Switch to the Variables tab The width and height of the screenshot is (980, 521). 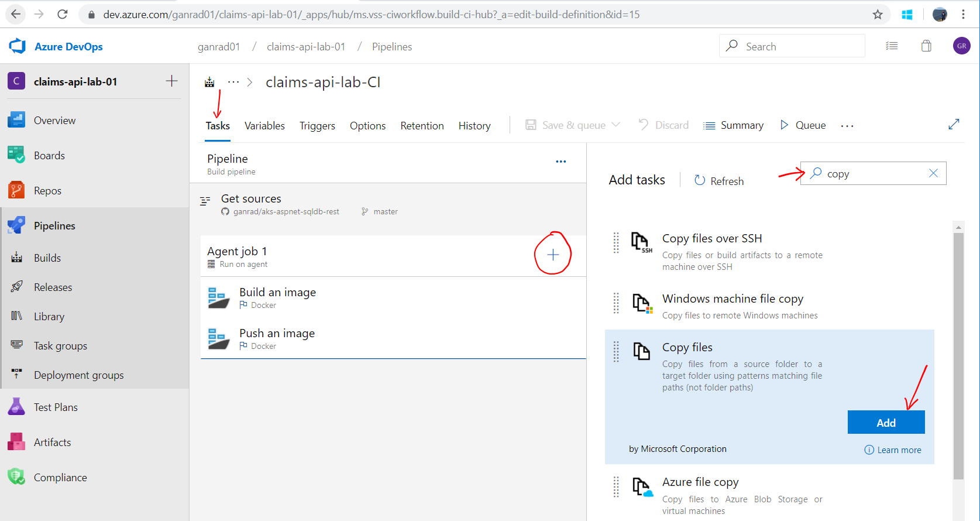click(264, 126)
